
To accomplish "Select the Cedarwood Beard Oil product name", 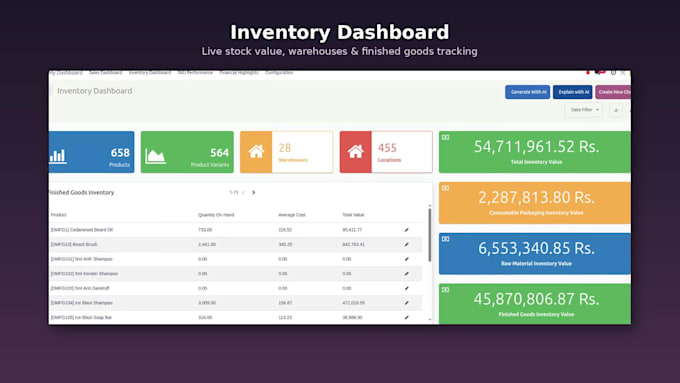I will tap(82, 230).
